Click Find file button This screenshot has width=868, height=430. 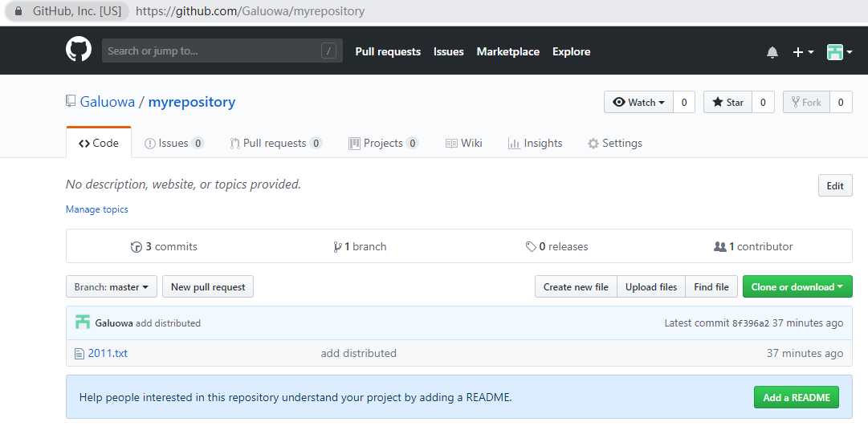click(x=711, y=286)
